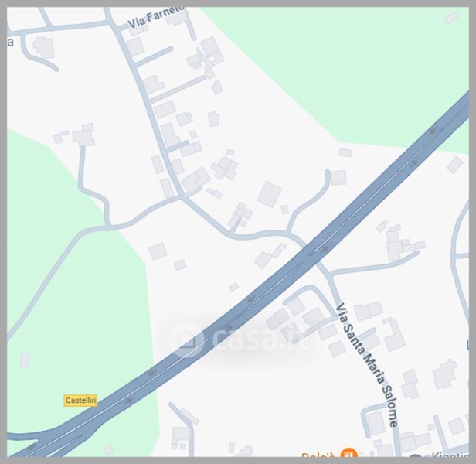Select the Kinetic place label
The height and width of the screenshot is (464, 476).
point(450,454)
